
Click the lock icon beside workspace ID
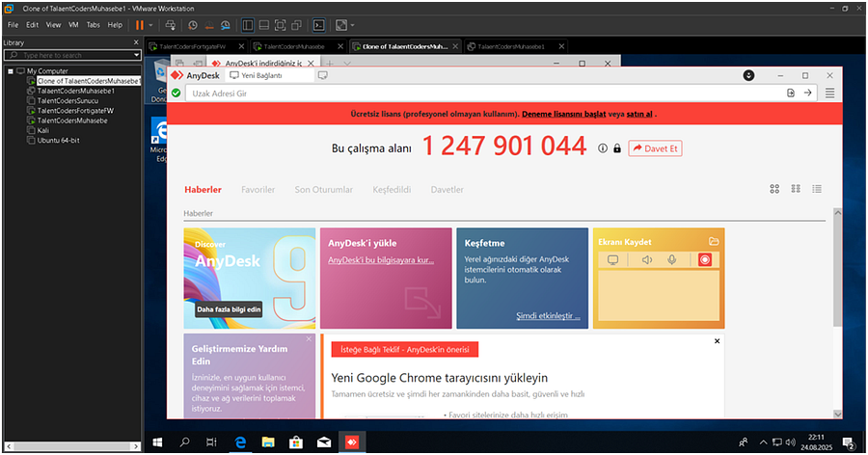point(616,148)
